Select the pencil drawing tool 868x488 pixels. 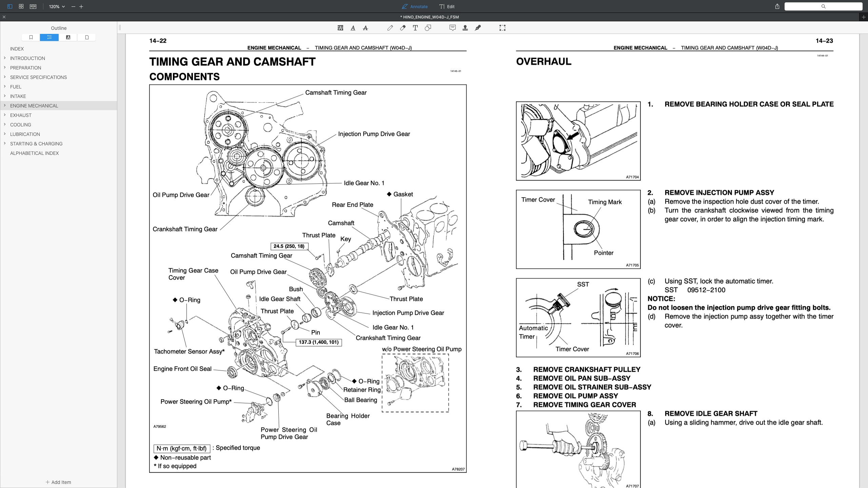click(390, 28)
